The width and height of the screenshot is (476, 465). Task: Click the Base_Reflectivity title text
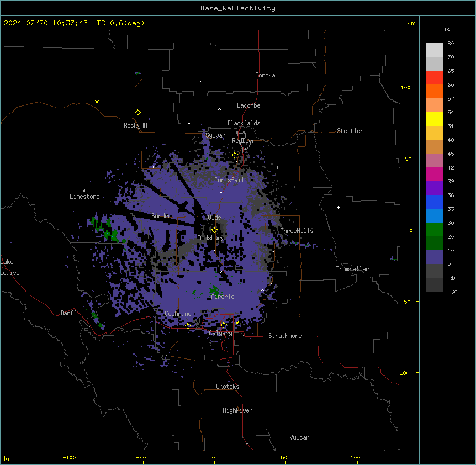pos(238,8)
